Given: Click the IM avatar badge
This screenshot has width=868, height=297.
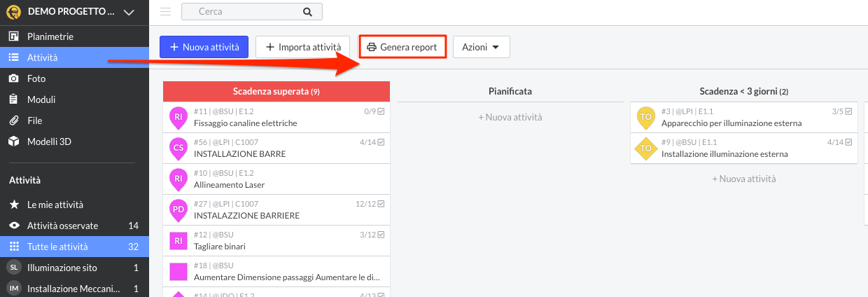Looking at the screenshot, I should (x=13, y=288).
